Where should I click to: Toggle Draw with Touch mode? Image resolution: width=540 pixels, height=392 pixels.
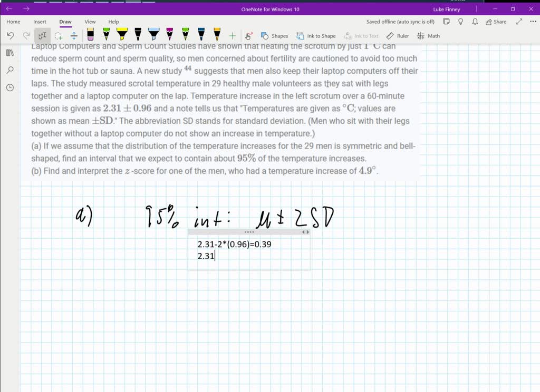[249, 36]
